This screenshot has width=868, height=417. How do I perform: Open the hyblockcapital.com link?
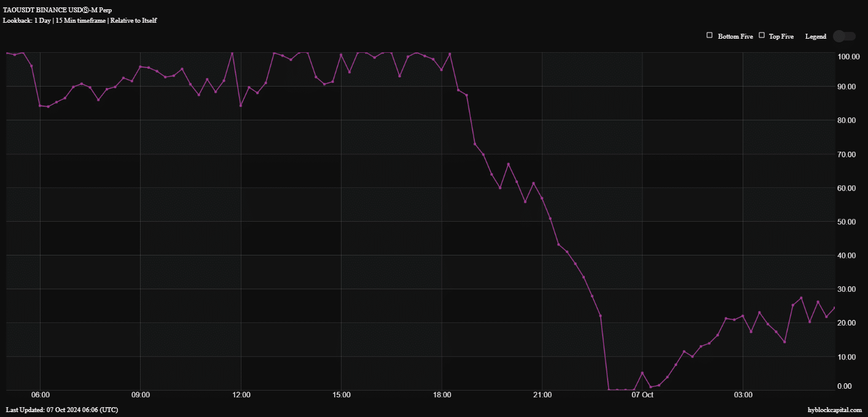click(x=834, y=410)
